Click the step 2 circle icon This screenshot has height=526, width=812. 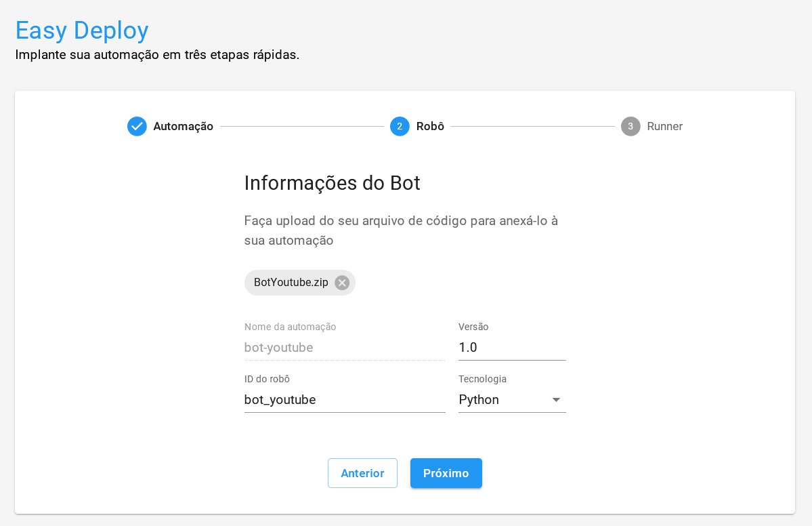400,127
